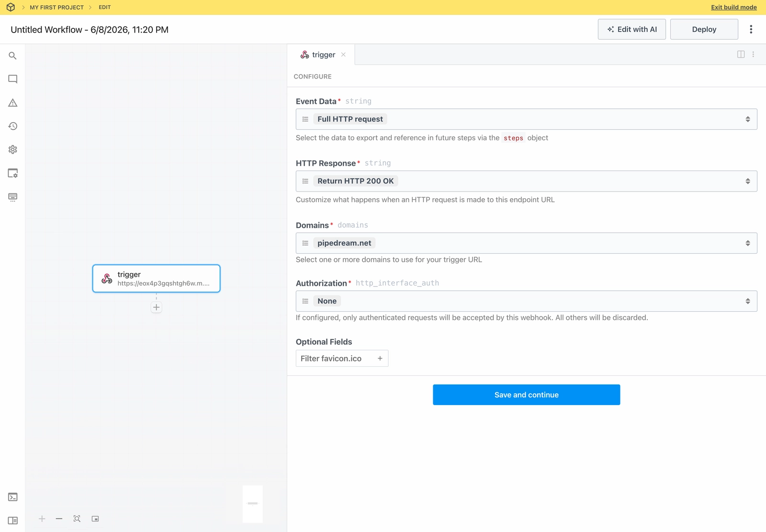Click list icon in HTTP Response field
766x532 pixels.
pos(305,181)
